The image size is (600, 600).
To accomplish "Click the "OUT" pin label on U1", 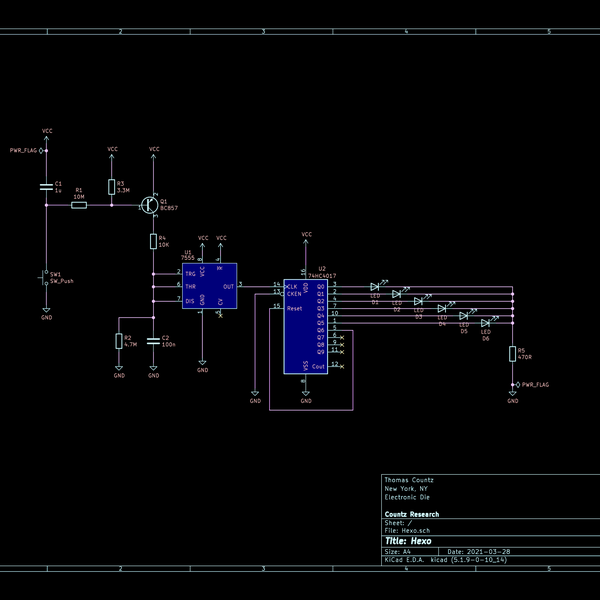I will (228, 287).
